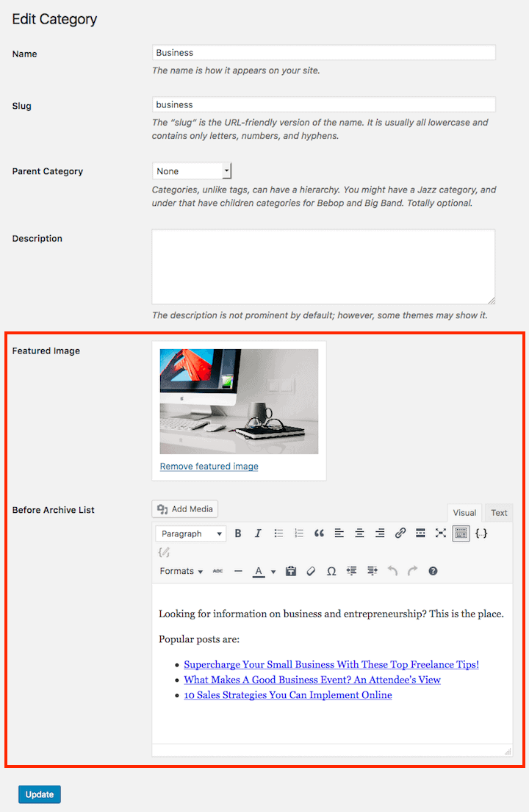Open 10 Sales Strategies link
Screen dimensions: 529x812
(288, 695)
